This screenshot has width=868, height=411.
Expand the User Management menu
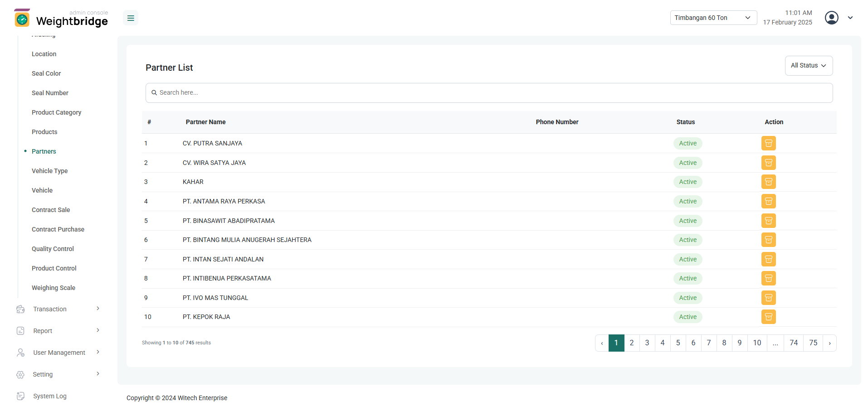58,353
